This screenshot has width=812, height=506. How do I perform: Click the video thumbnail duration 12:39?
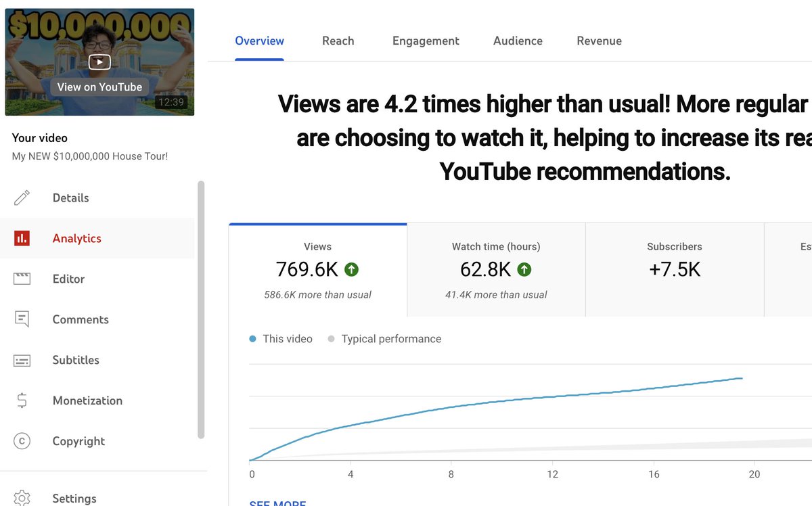pos(170,102)
